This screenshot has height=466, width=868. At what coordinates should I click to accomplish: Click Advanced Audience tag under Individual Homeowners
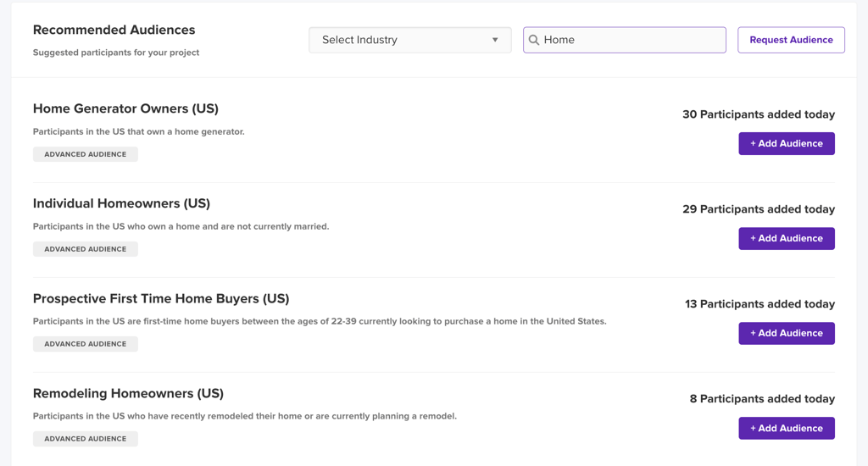click(85, 249)
